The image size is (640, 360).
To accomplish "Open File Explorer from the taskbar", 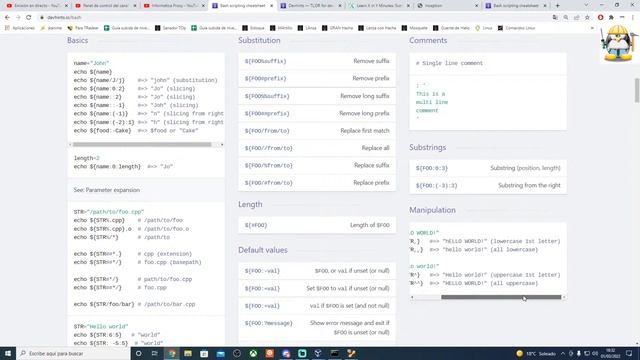I will pos(188,353).
